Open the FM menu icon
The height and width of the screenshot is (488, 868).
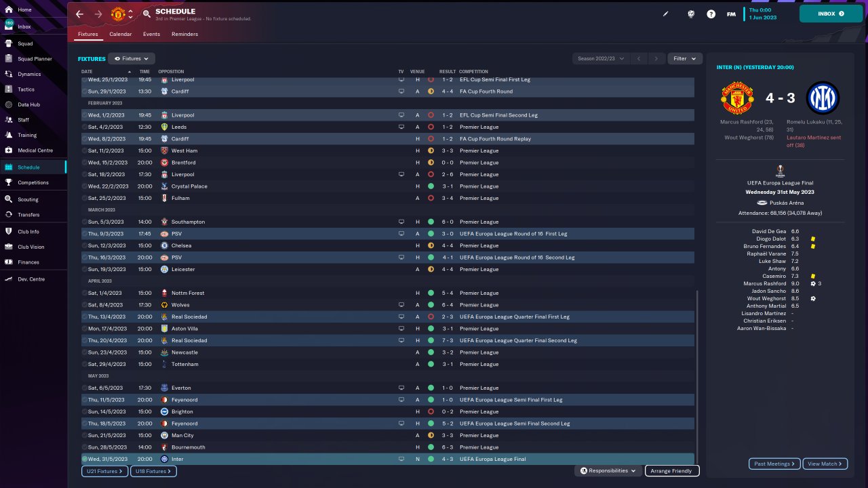coord(731,14)
